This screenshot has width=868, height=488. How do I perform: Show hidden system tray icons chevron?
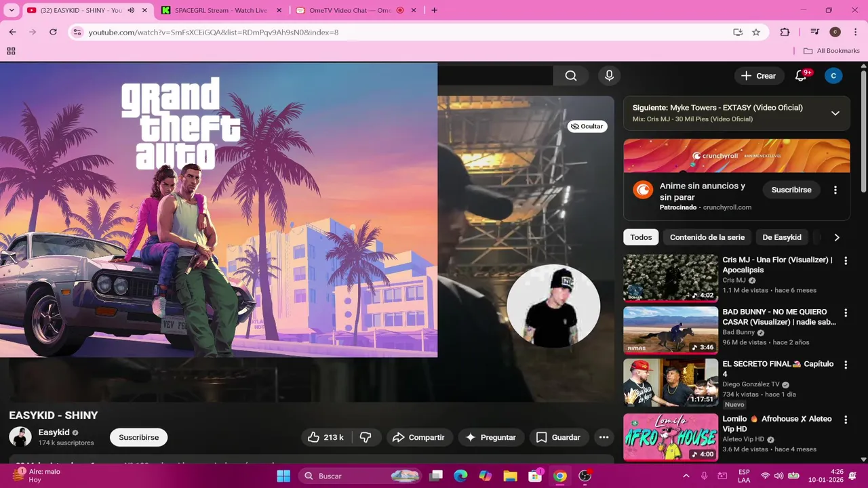(686, 476)
